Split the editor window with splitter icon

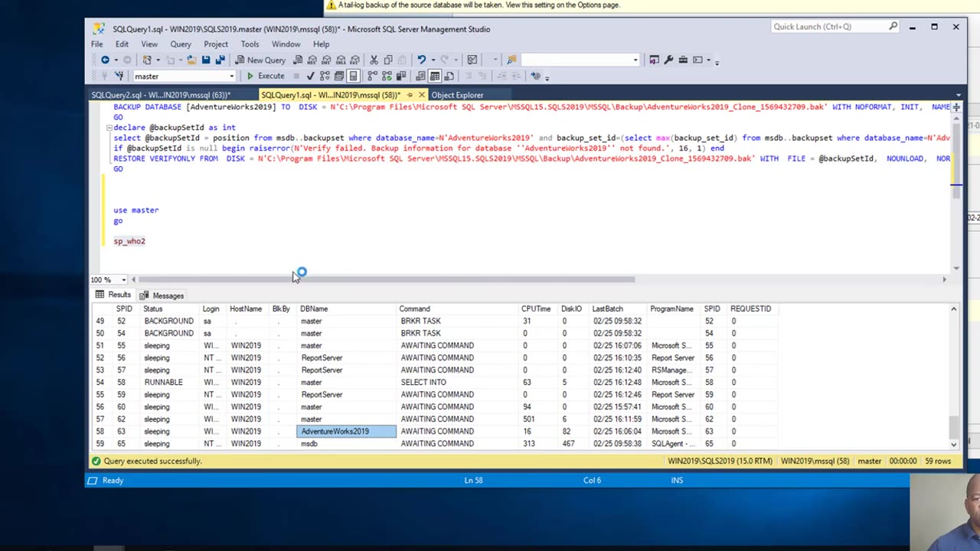pyautogui.click(x=956, y=107)
